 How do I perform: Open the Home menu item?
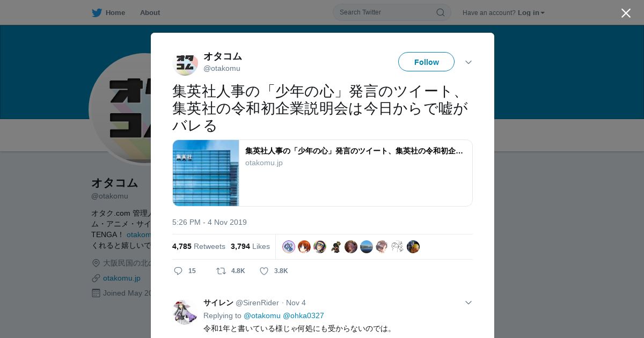click(115, 12)
